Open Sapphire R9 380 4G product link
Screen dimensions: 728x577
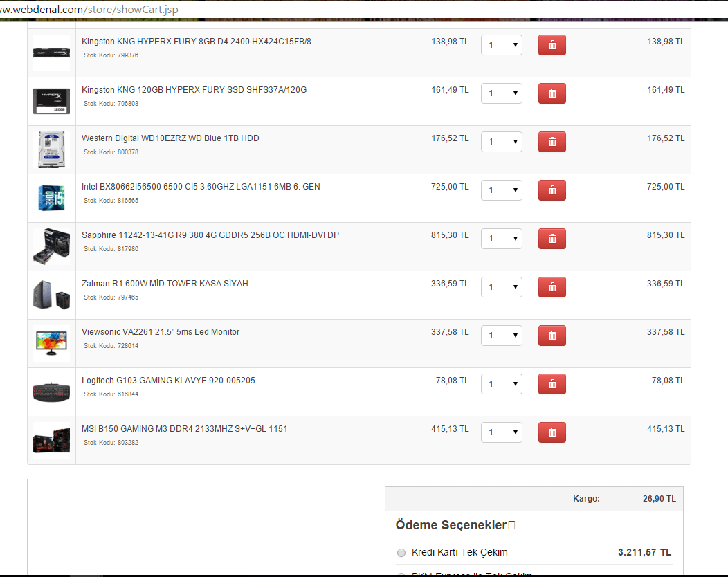click(x=210, y=235)
